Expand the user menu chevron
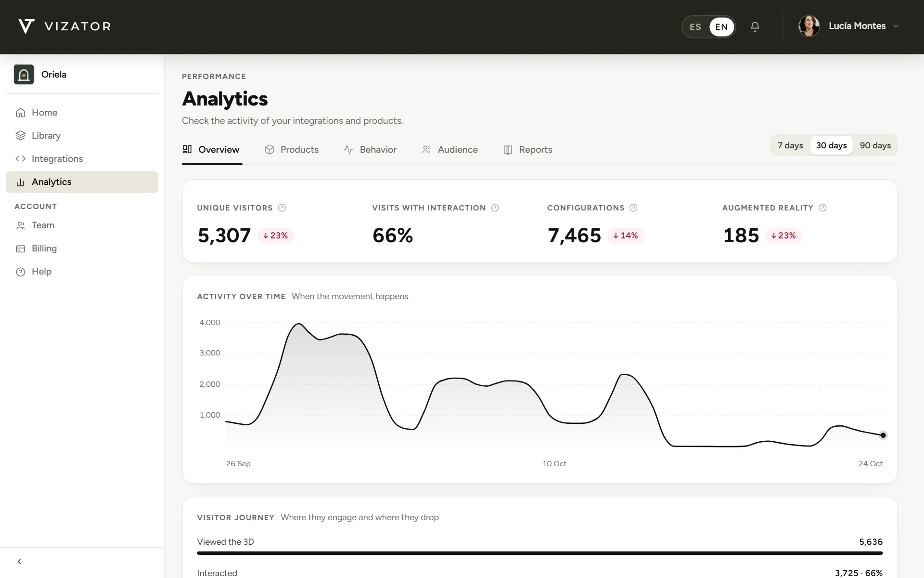Viewport: 924px width, 578px height. point(896,26)
